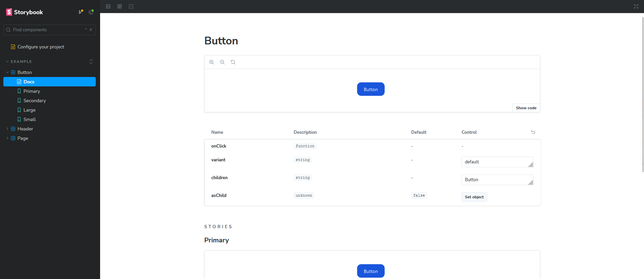Click the Control column header
This screenshot has width=644, height=279.
[x=469, y=132]
